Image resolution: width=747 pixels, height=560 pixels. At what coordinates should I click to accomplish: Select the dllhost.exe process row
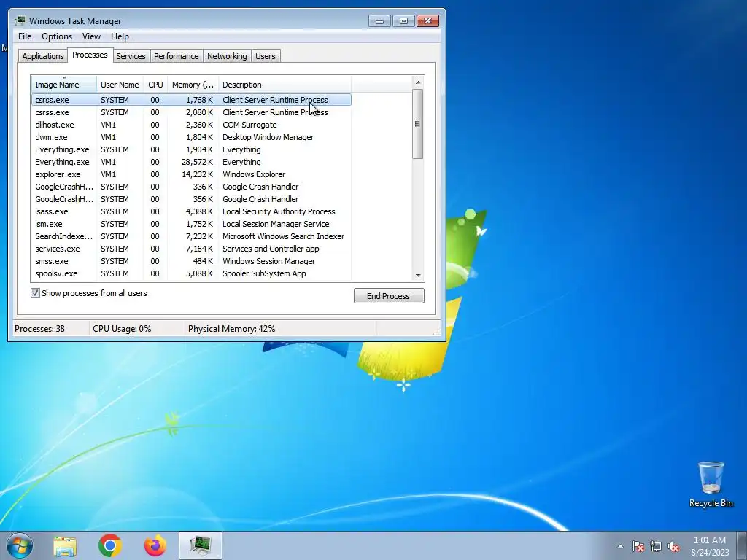pyautogui.click(x=192, y=125)
